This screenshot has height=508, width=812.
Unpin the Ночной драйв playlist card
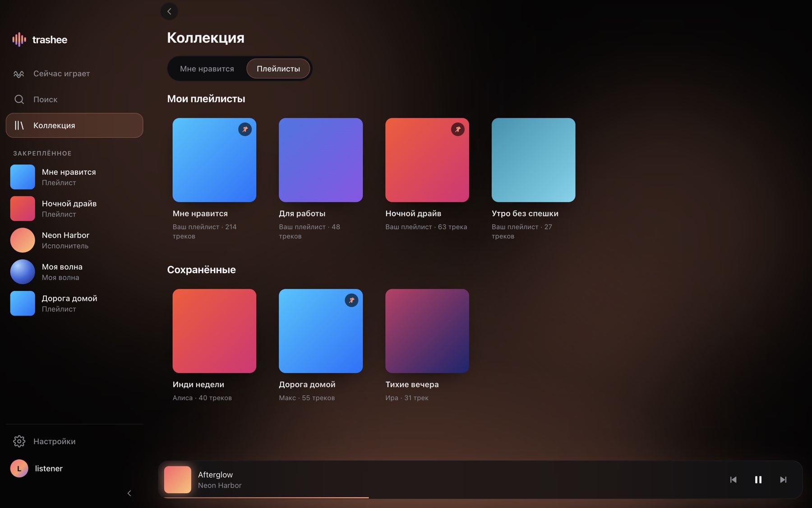(457, 129)
